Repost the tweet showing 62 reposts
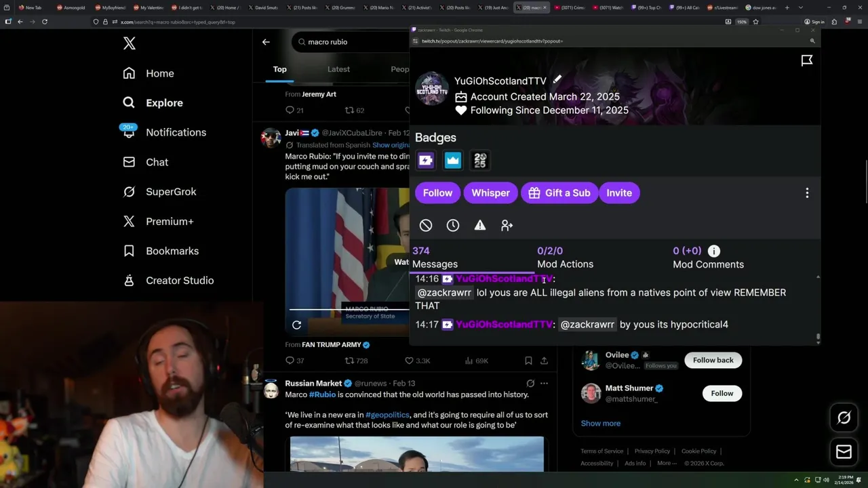868x488 pixels. (355, 110)
